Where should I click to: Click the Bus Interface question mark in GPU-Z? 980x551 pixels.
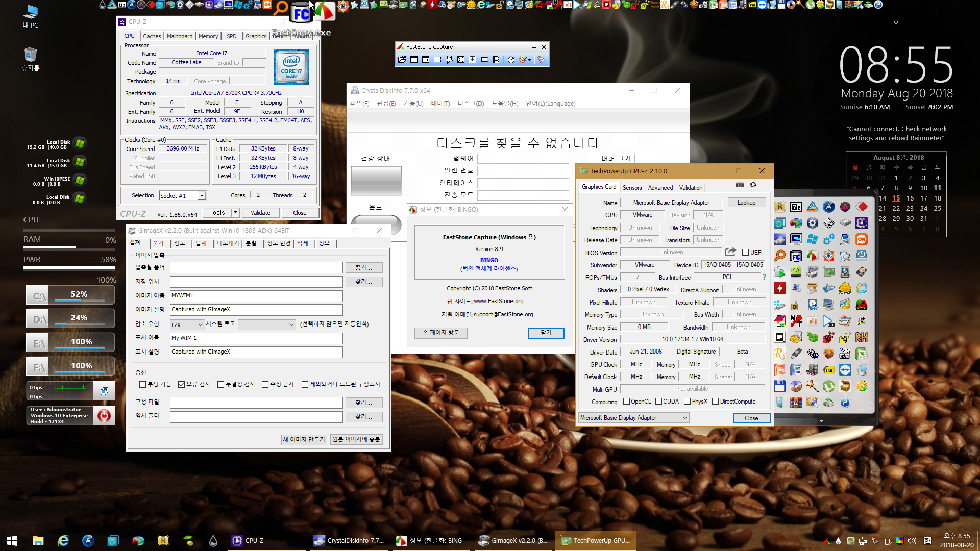point(764,277)
